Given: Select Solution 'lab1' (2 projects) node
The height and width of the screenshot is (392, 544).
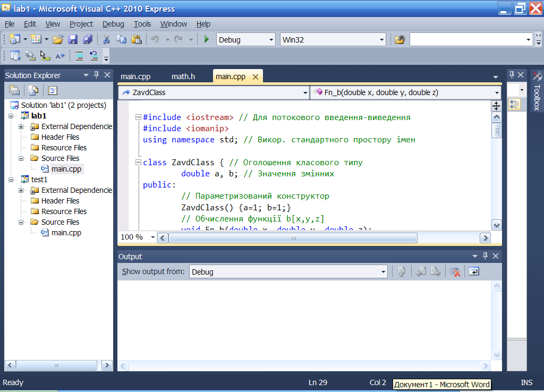Looking at the screenshot, I should click(64, 105).
